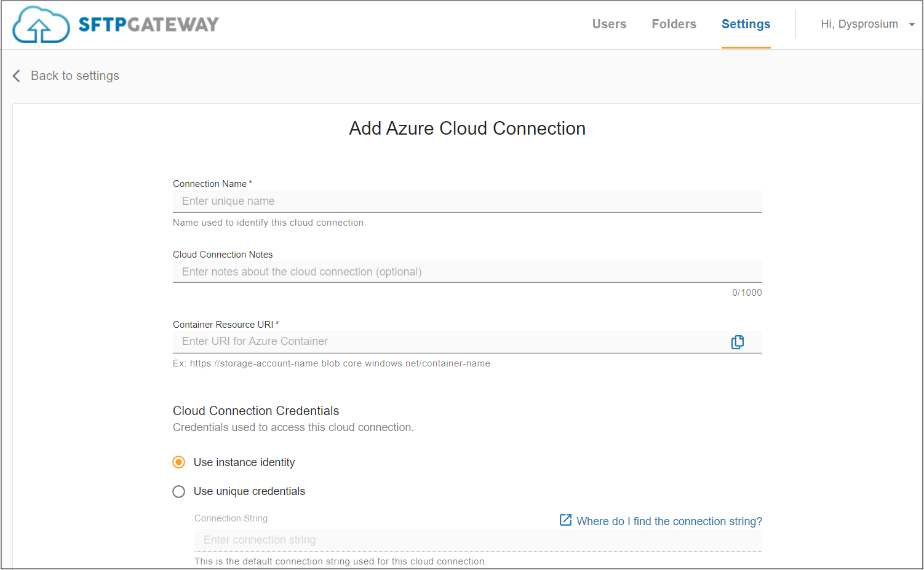Click the 0/1000 character counter
Screen dimensions: 924x570
point(747,293)
